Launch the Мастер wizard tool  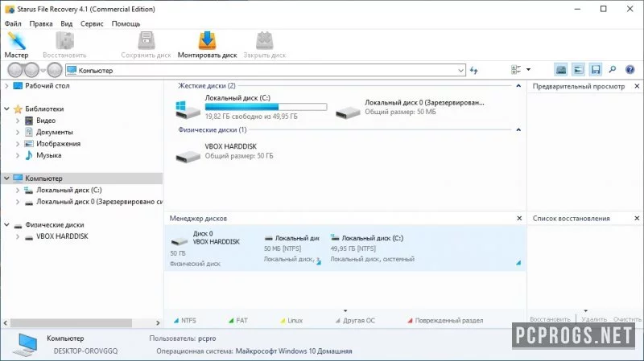coord(16,45)
